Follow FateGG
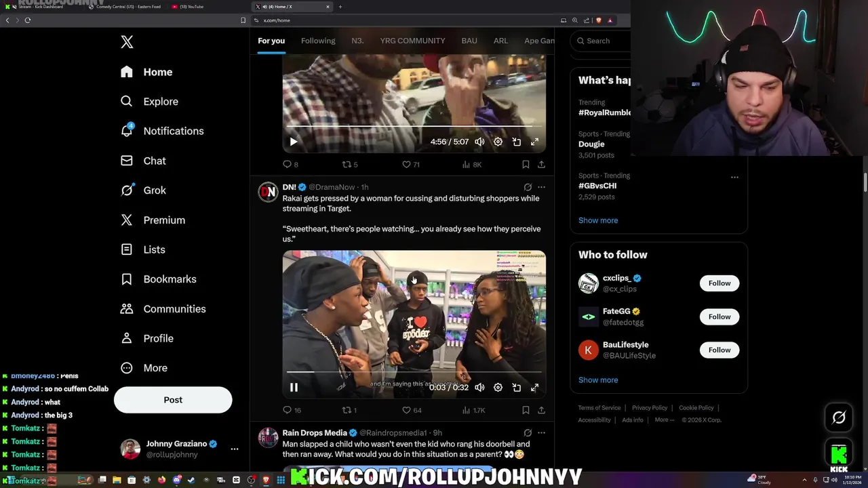 click(x=719, y=317)
